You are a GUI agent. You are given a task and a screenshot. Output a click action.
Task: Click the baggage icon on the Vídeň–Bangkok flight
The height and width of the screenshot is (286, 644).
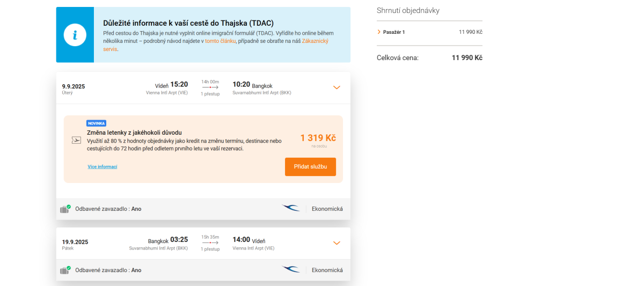[x=65, y=209]
